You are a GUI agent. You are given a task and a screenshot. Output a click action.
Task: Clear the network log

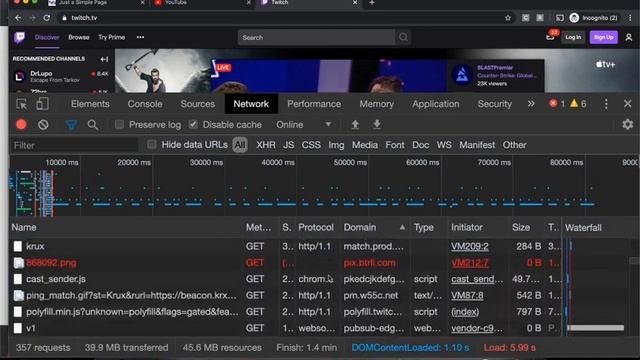[x=43, y=124]
